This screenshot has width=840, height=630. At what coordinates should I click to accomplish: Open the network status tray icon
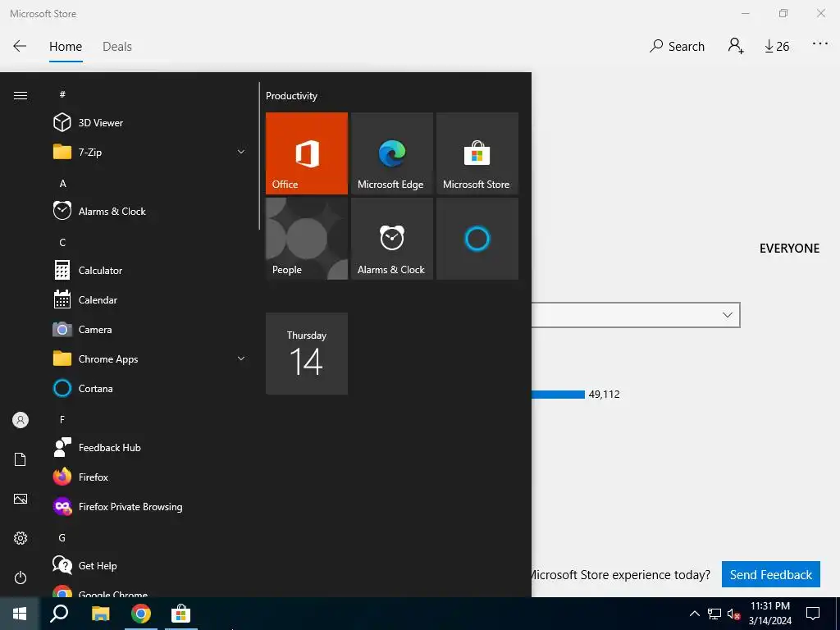[x=714, y=614]
